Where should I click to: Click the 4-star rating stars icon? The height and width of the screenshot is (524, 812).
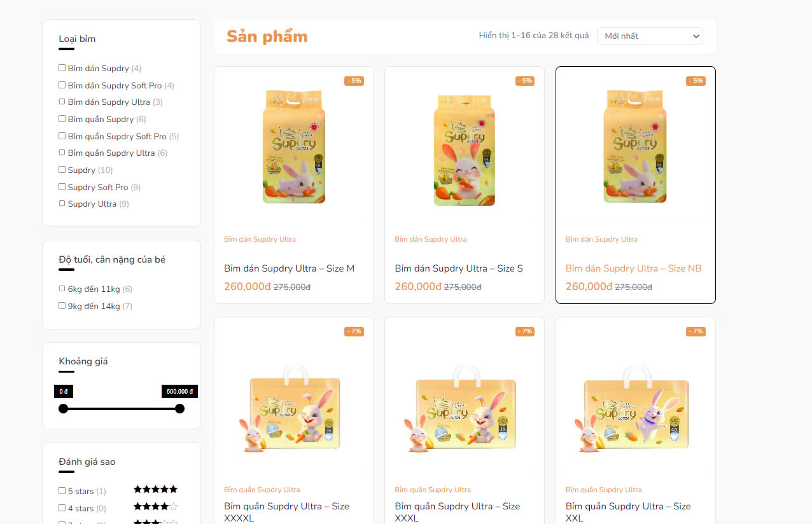[x=155, y=507]
